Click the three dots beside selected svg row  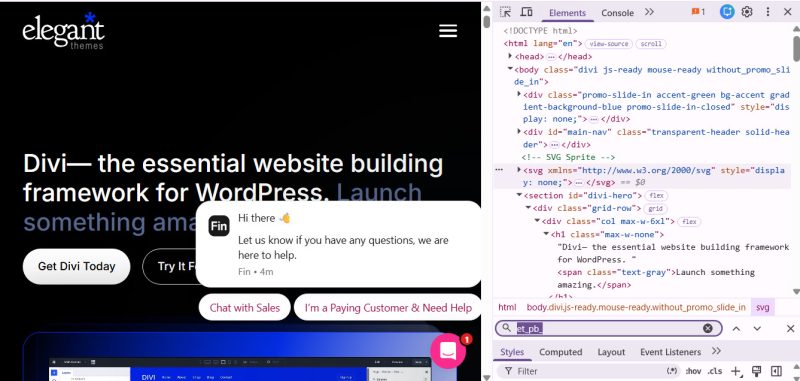click(499, 169)
